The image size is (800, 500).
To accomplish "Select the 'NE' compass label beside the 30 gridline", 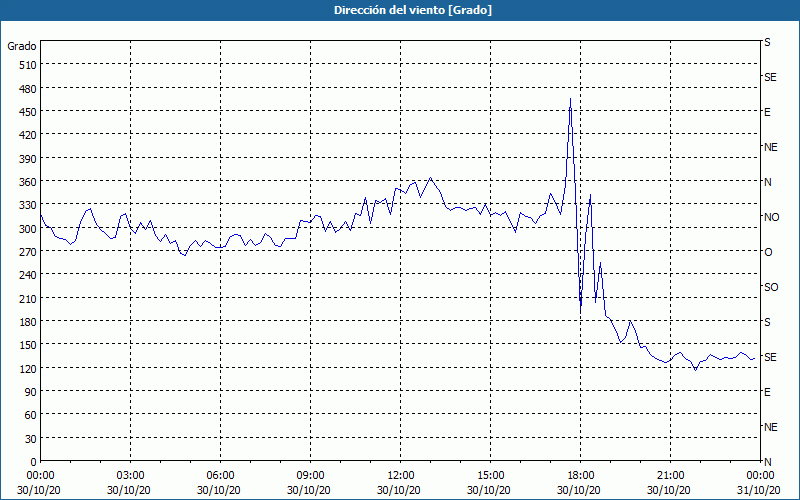I will coord(771,427).
